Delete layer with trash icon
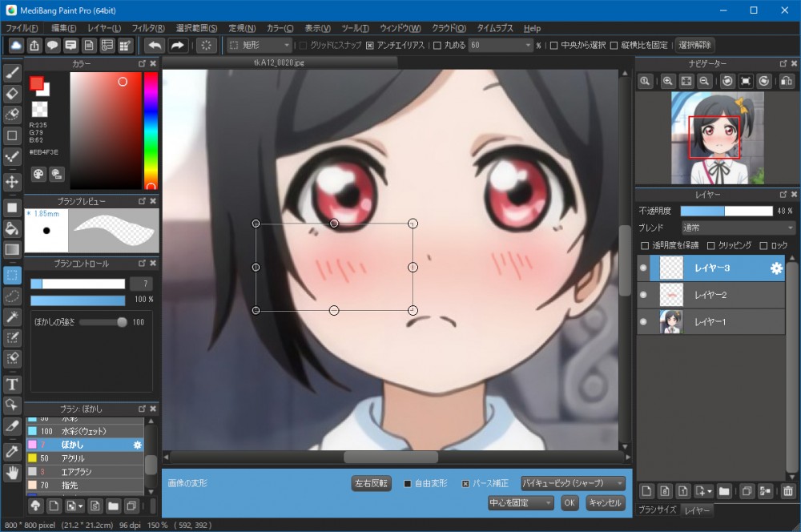Image resolution: width=801 pixels, height=532 pixels. 788,491
